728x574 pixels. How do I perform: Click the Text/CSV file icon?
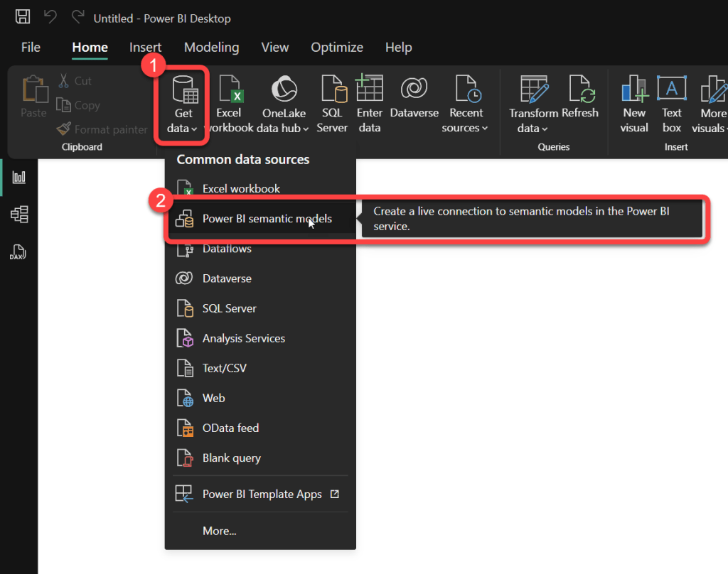[x=185, y=368]
